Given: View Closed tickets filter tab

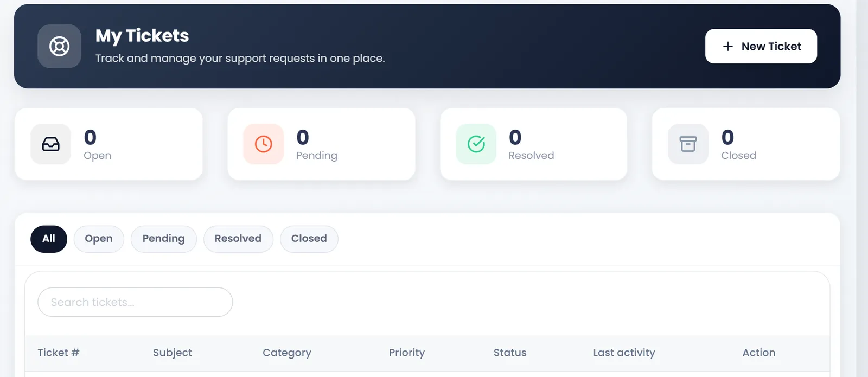Looking at the screenshot, I should [309, 239].
